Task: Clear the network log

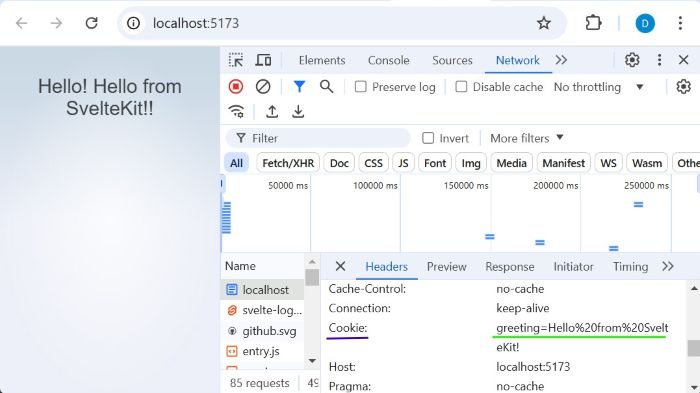Action: click(x=263, y=87)
